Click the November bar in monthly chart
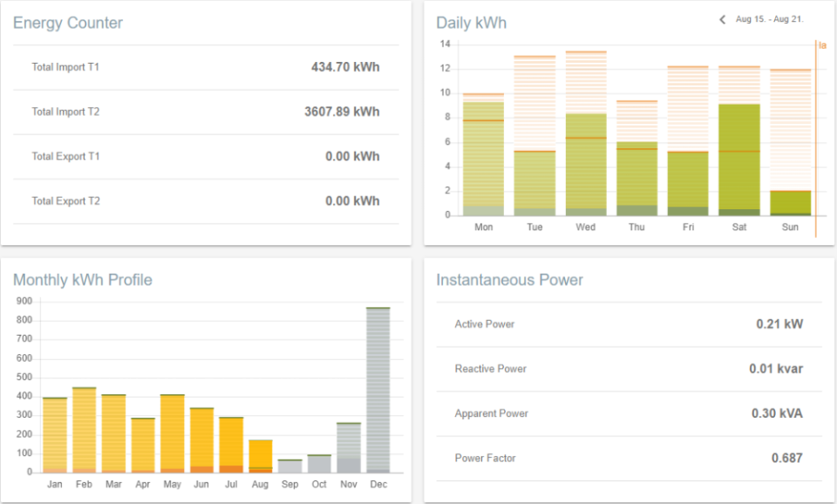 [349, 448]
